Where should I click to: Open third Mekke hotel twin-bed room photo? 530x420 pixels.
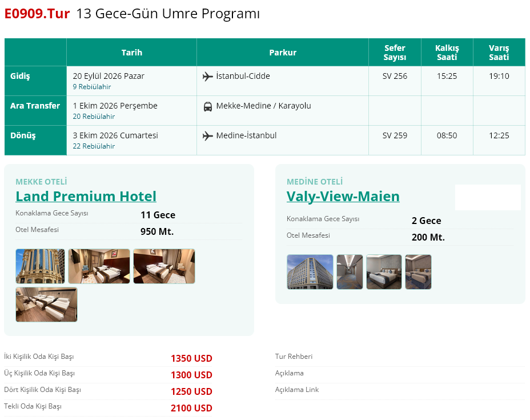[164, 266]
